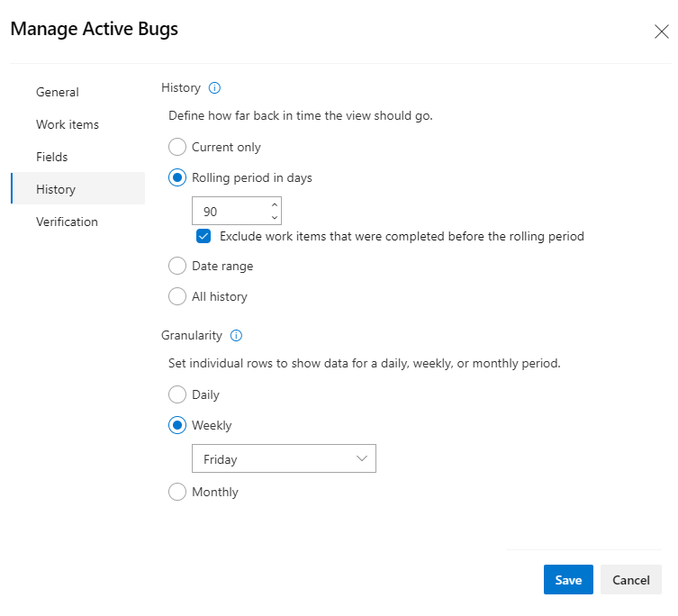Image resolution: width=678 pixels, height=616 pixels.
Task: Close the Manage Active Bugs dialog
Action: click(x=661, y=32)
